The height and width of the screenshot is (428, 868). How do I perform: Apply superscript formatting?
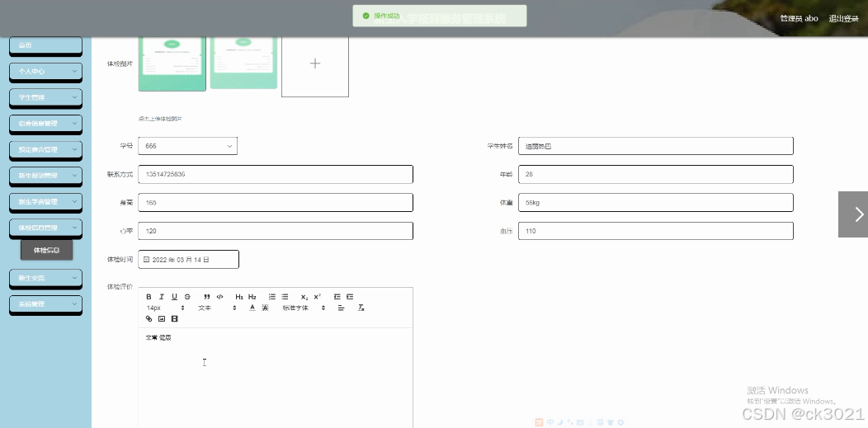pyautogui.click(x=317, y=297)
